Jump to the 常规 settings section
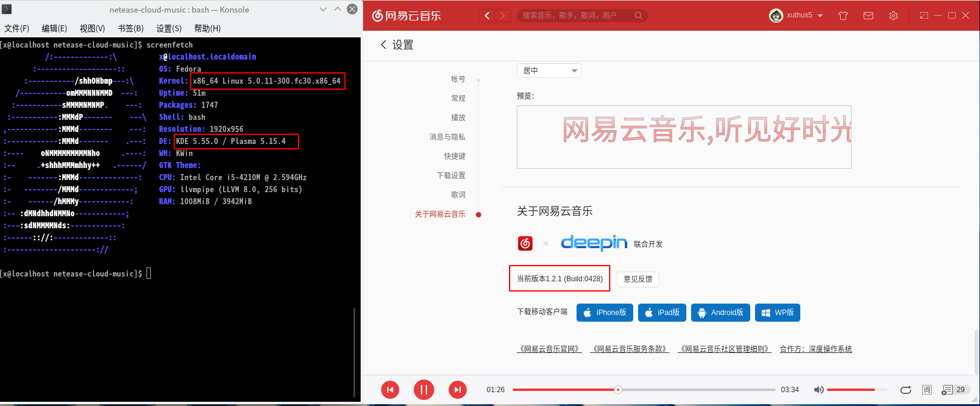 (x=458, y=98)
